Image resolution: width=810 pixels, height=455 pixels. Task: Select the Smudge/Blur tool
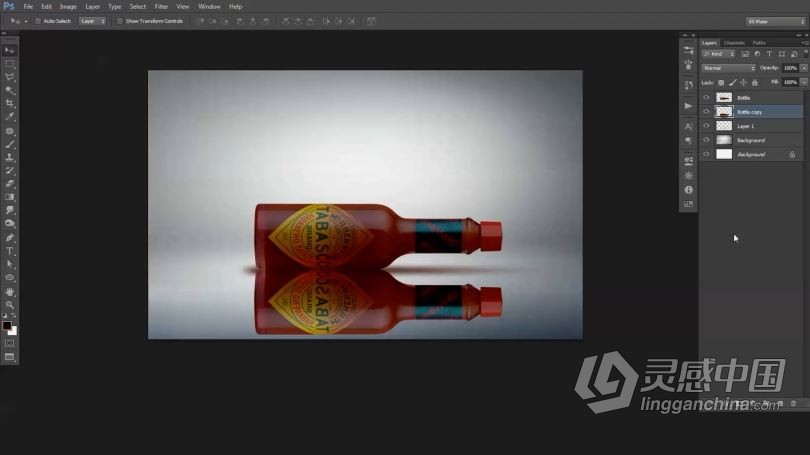(10, 210)
